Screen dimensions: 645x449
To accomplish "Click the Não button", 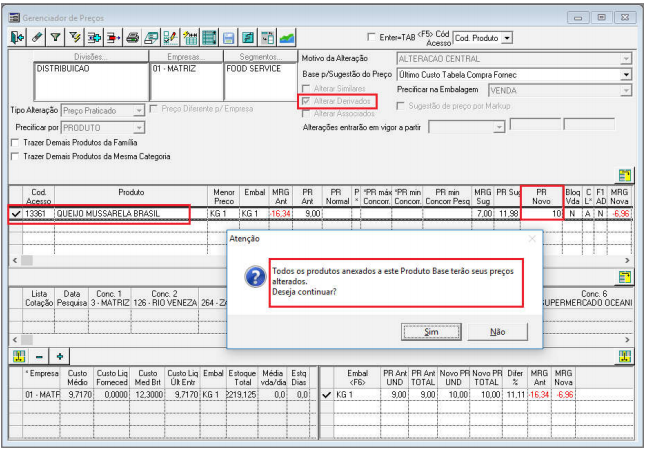I will [498, 332].
